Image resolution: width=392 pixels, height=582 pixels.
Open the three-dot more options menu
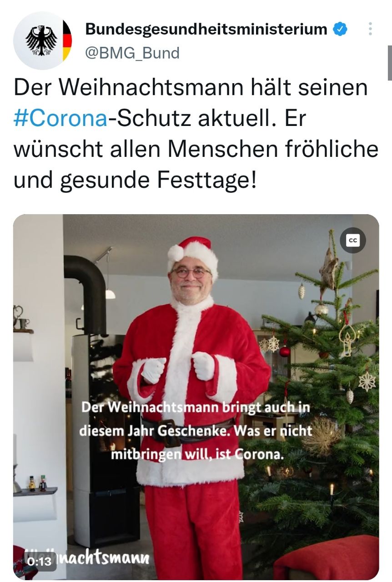[x=370, y=29]
